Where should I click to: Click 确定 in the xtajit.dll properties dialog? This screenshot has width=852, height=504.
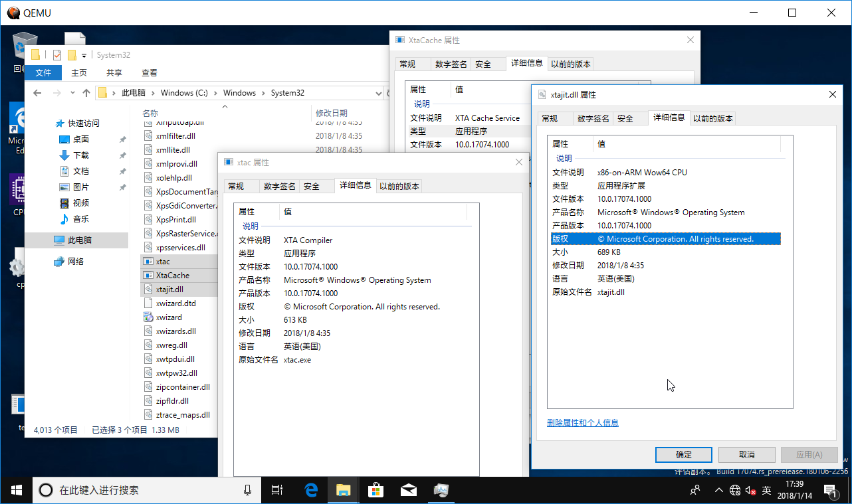(683, 454)
